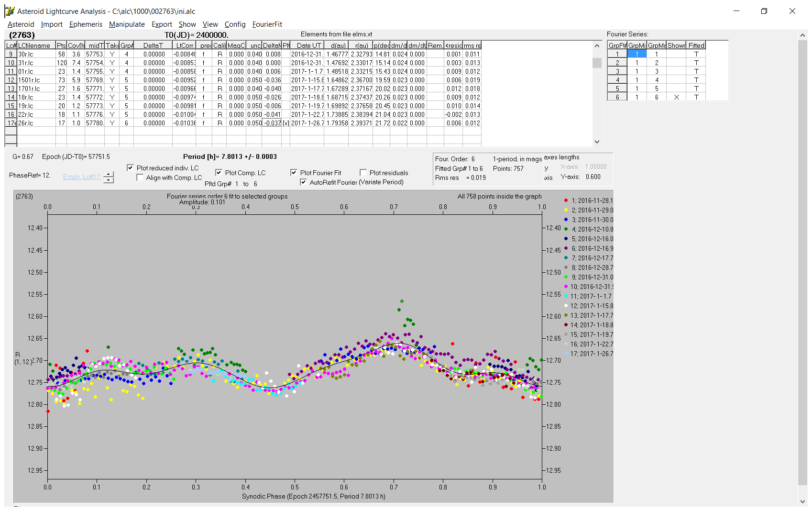Image resolution: width=812 pixels, height=511 pixels.
Task: Click the Rms res = 0.019 text
Action: pos(461,178)
